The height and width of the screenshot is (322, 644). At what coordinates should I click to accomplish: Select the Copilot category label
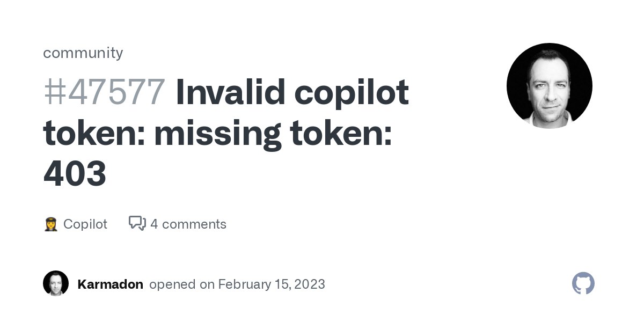tap(85, 224)
